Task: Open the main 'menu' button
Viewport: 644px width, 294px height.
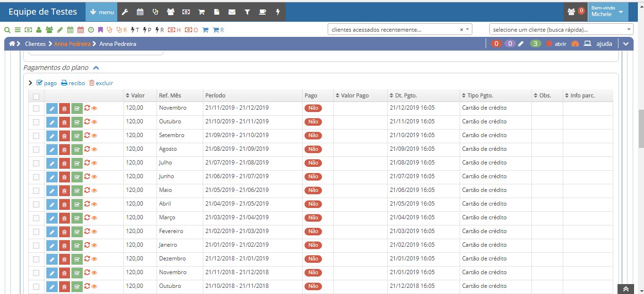Action: point(101,12)
